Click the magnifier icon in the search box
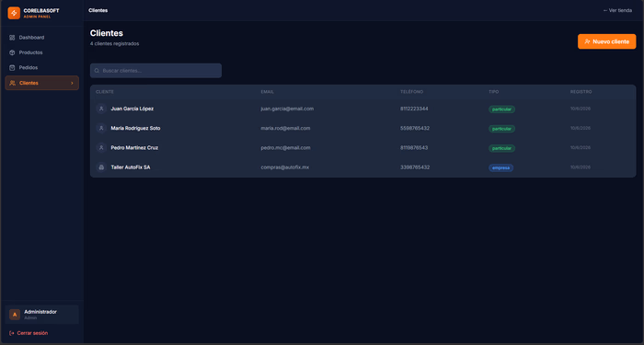The image size is (644, 345). coord(97,71)
